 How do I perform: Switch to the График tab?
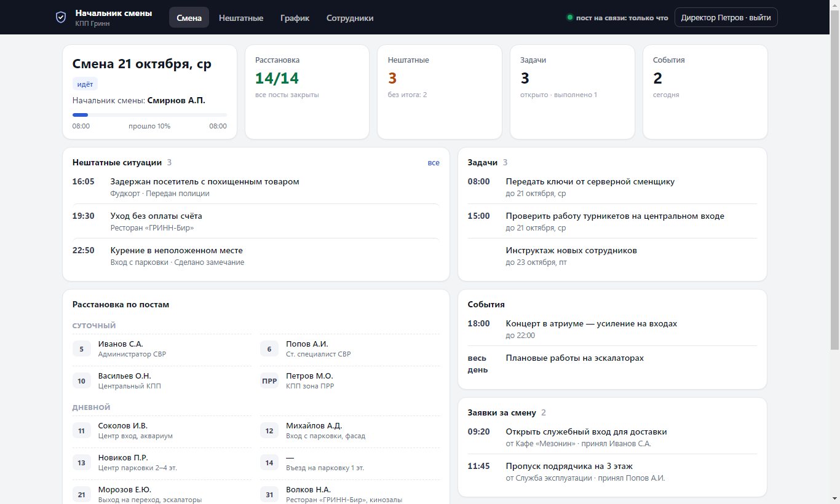point(295,18)
